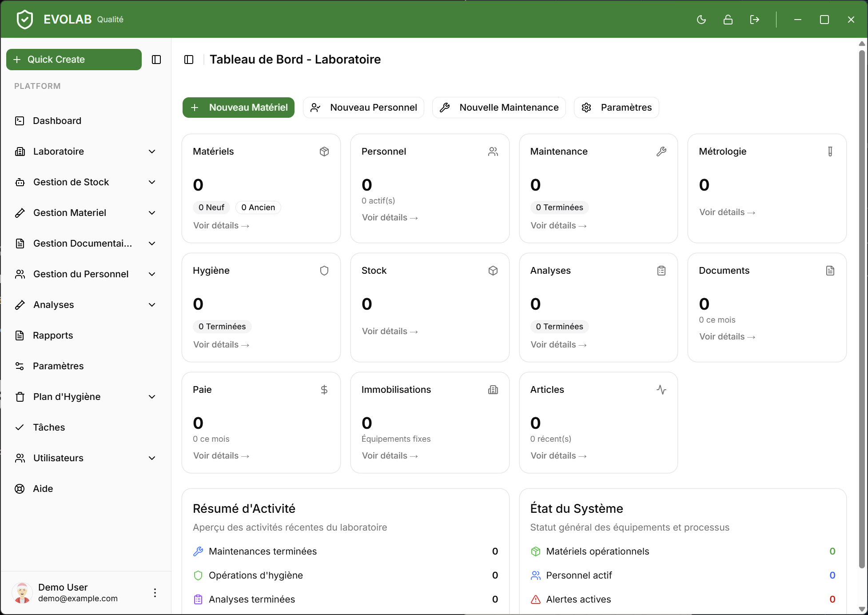Click the logout icon in header
The width and height of the screenshot is (868, 615).
pyautogui.click(x=754, y=20)
